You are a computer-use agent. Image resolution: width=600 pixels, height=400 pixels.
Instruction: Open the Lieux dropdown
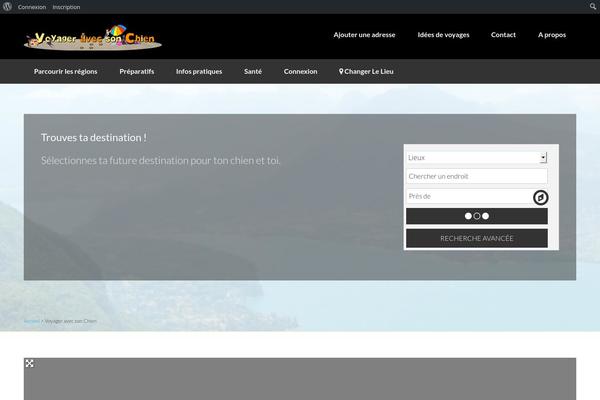click(x=476, y=157)
